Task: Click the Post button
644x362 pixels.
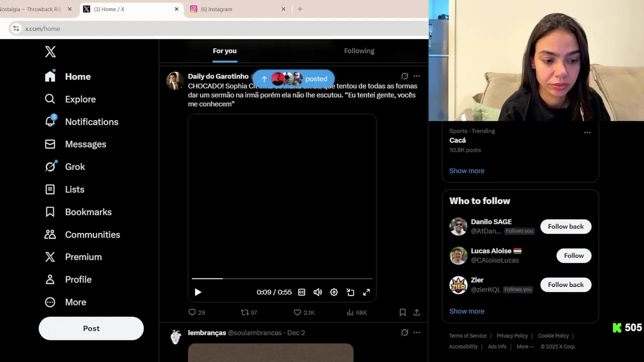Action: pyautogui.click(x=91, y=328)
